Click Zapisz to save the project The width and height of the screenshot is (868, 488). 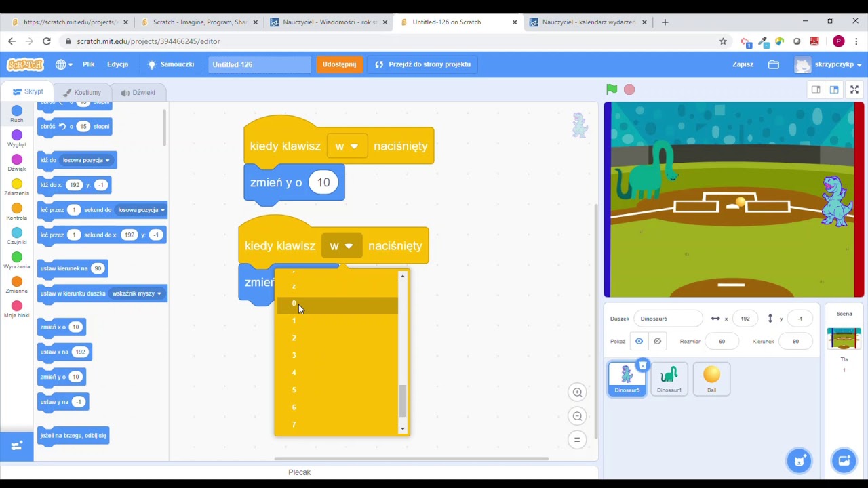pyautogui.click(x=743, y=64)
